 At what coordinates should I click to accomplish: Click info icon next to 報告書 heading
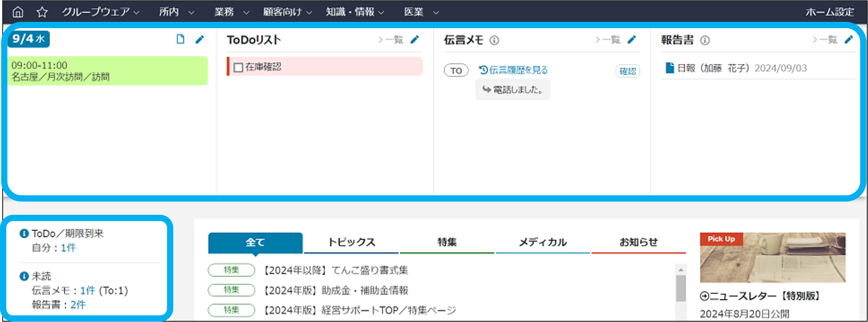(705, 40)
